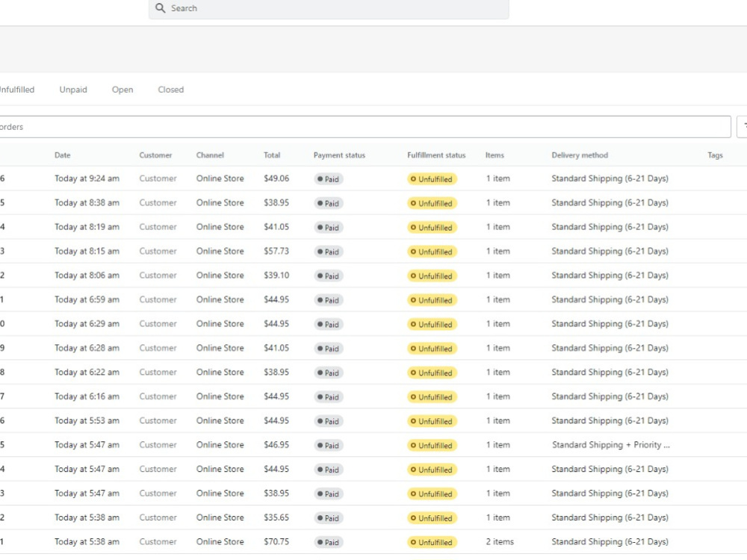Click the Standard Shipping cell in the 8:19 am row
The image size is (747, 560).
tap(610, 227)
